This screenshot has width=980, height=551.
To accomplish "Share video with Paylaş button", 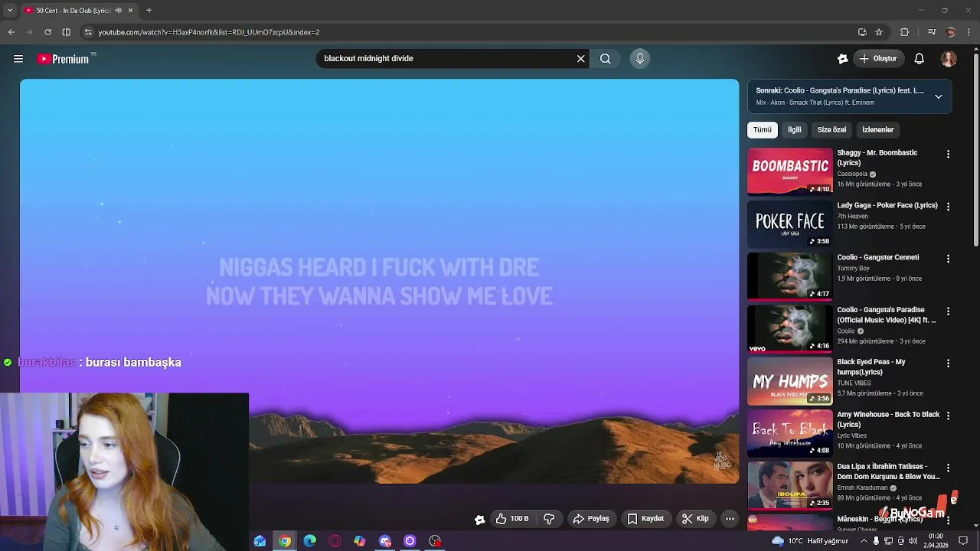I will click(591, 519).
